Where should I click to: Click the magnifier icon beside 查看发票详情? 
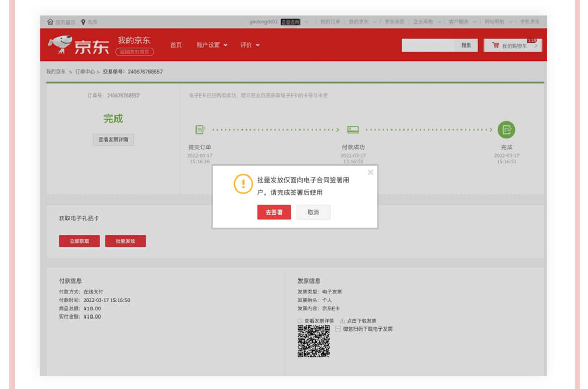[300, 321]
